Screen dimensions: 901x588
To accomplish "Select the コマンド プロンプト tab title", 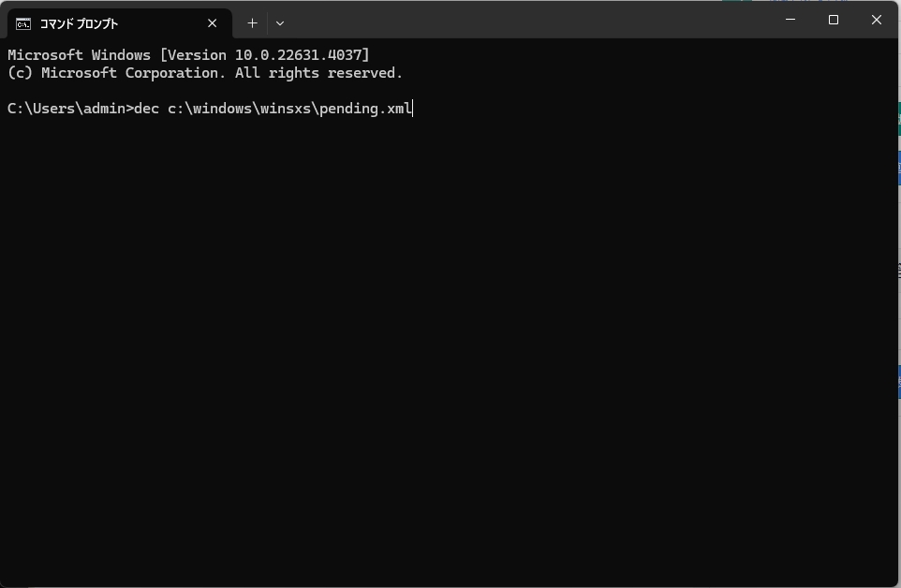I will coord(79,23).
